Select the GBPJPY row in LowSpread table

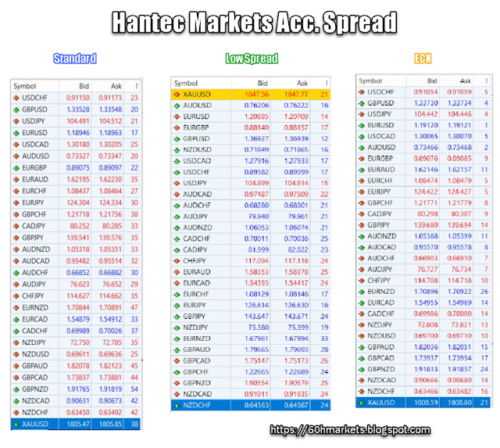(251, 317)
